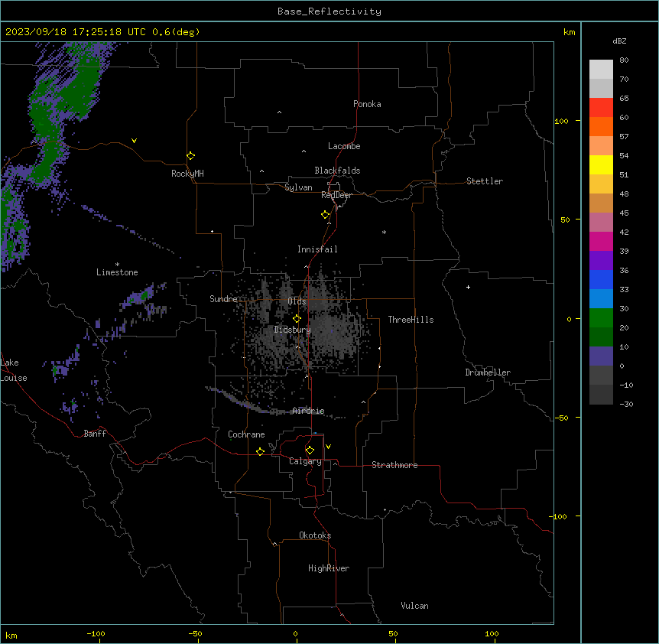Click the Limestone label
659x644 pixels.
click(117, 272)
